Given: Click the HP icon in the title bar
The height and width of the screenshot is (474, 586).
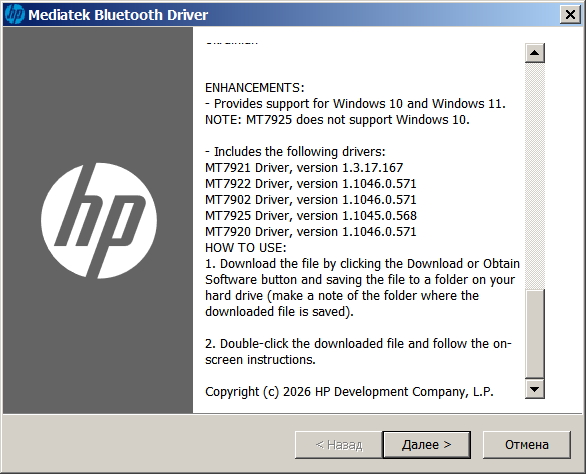Looking at the screenshot, I should (15, 15).
